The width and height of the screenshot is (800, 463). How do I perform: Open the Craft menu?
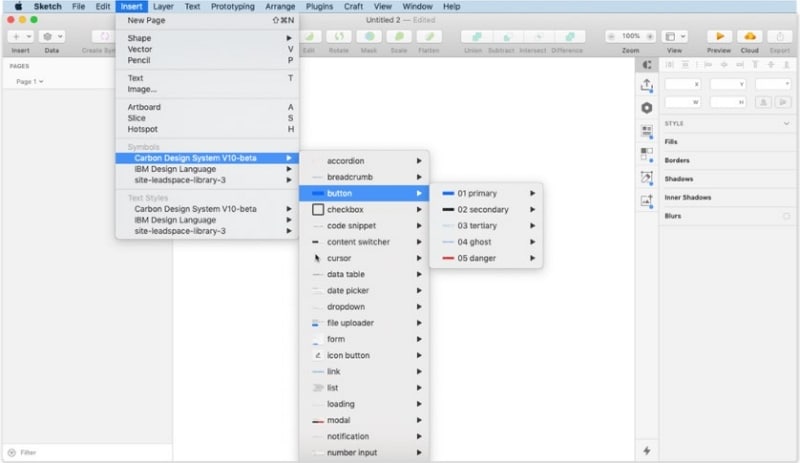[x=353, y=6]
